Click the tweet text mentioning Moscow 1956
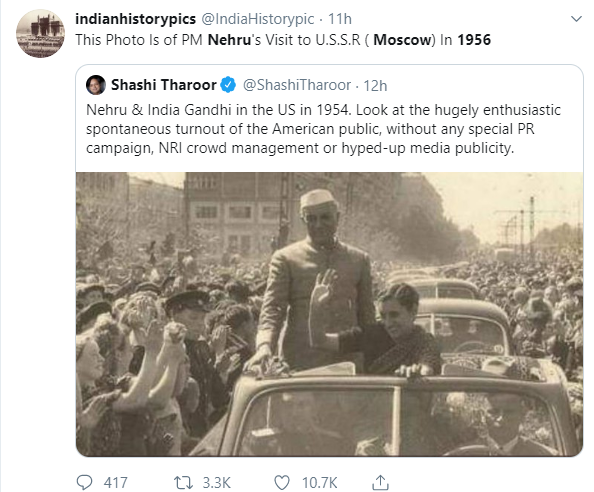Screen dimensions: 594x492 pos(283,40)
